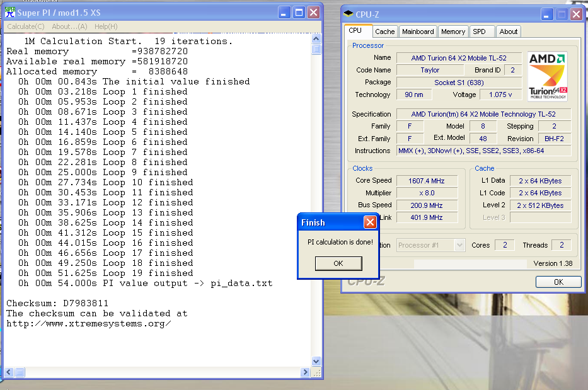This screenshot has width=588, height=390.
Task: Close the Super PI window
Action: pyautogui.click(x=313, y=13)
